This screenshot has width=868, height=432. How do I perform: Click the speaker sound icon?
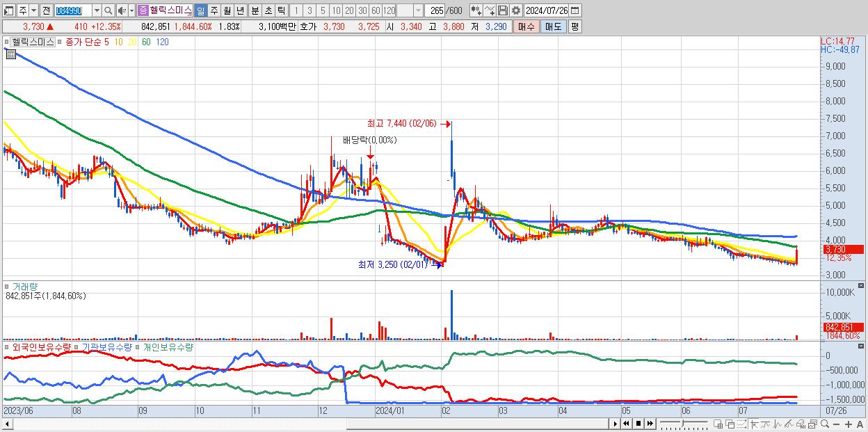[x=122, y=10]
